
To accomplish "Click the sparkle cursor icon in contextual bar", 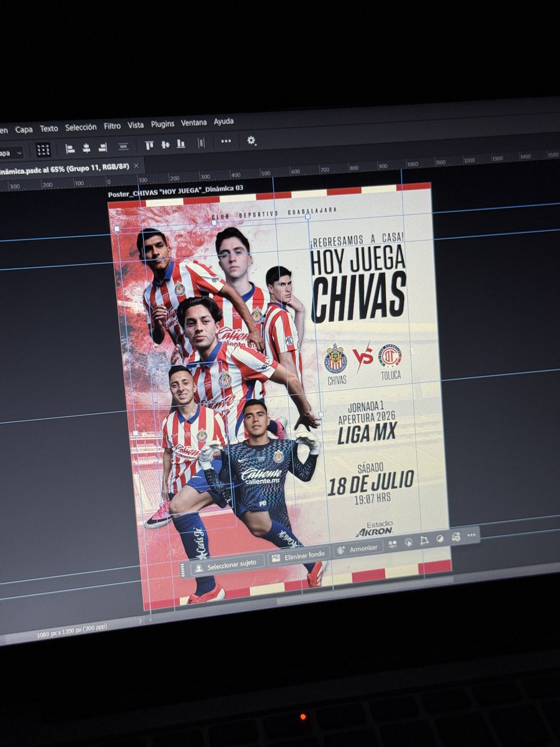I will click(x=408, y=542).
